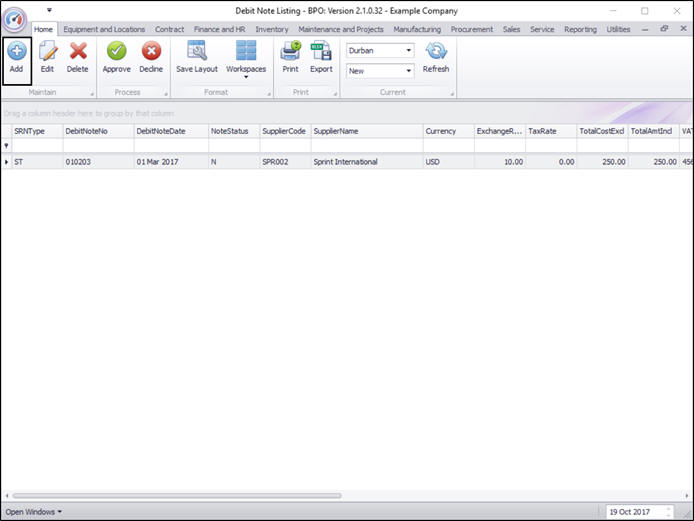
Task: Expand the Process group launcher
Action: pos(166,94)
